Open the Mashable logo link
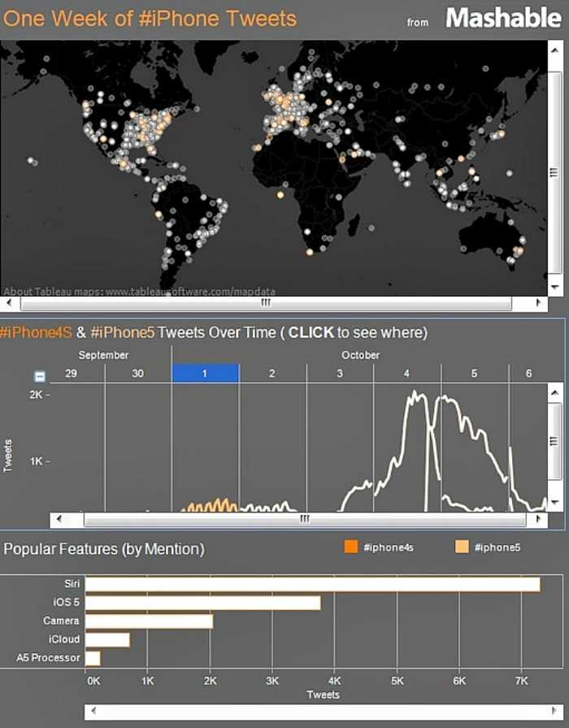 [x=503, y=18]
